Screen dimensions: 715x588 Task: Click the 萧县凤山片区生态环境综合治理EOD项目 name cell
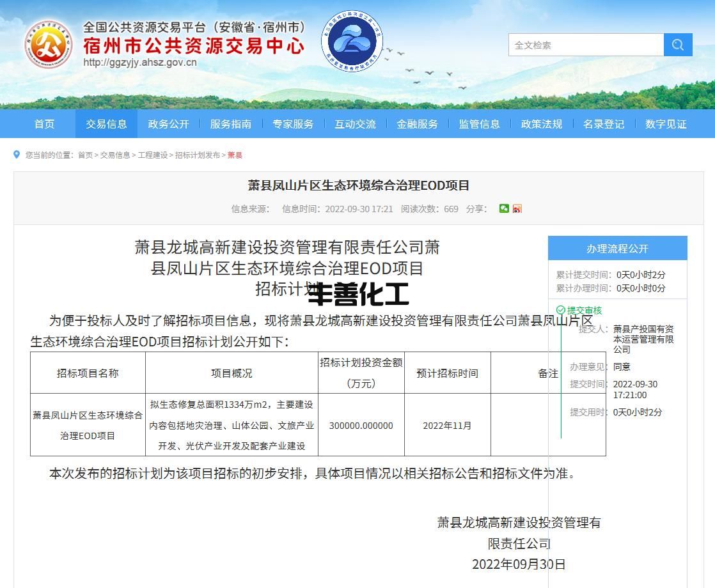[88, 425]
